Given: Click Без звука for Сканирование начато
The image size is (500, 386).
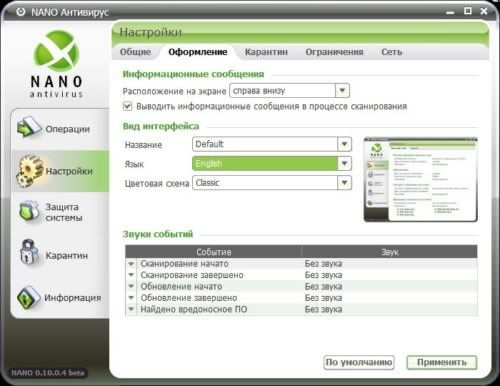Looking at the screenshot, I should click(x=323, y=264).
